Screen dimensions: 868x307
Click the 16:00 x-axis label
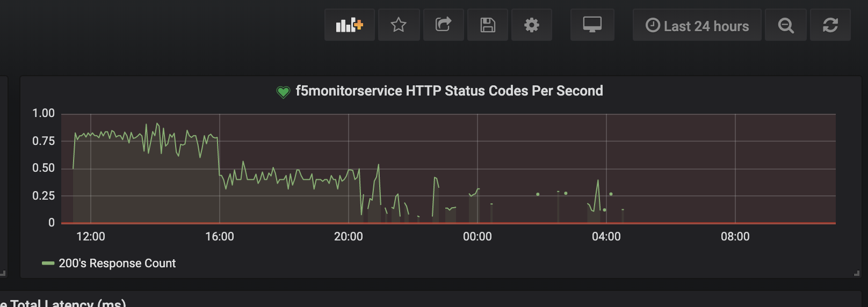coord(220,237)
